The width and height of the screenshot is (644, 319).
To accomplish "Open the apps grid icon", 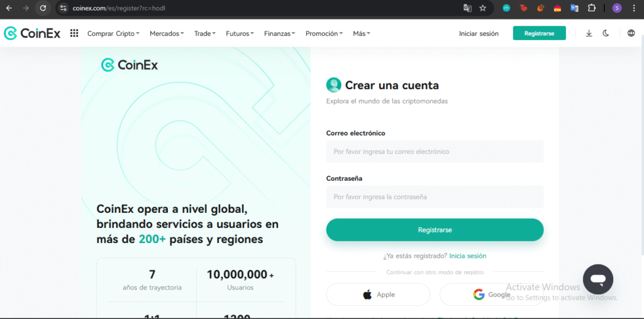I will tap(74, 34).
